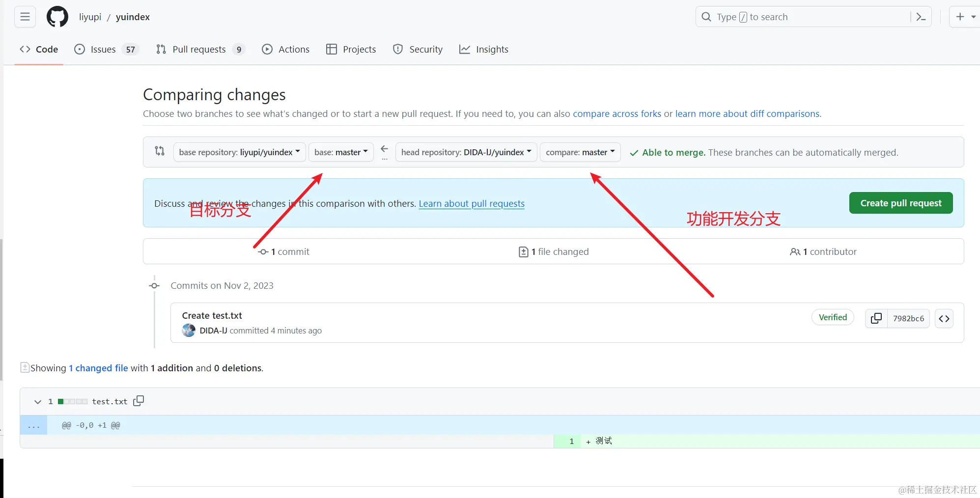Click the '1 file changed' summary
The height and width of the screenshot is (498, 980).
pos(554,251)
